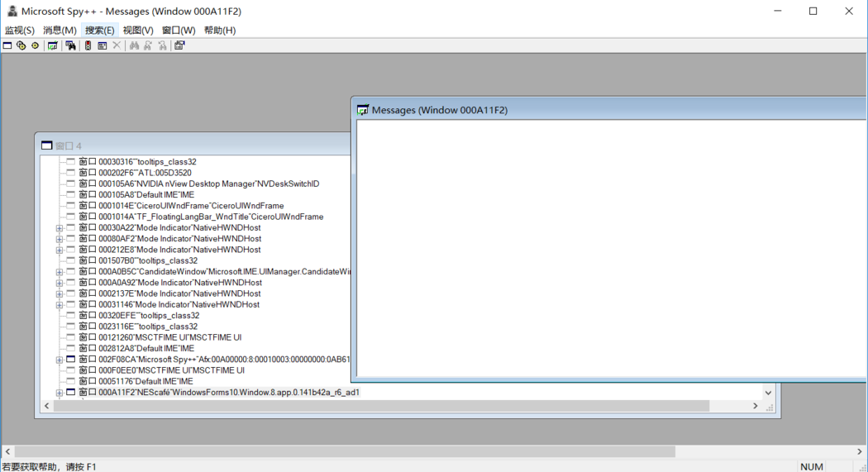This screenshot has height=472, width=868.
Task: Select the NVIDIA nView Desktop Manager window entry
Action: point(208,184)
